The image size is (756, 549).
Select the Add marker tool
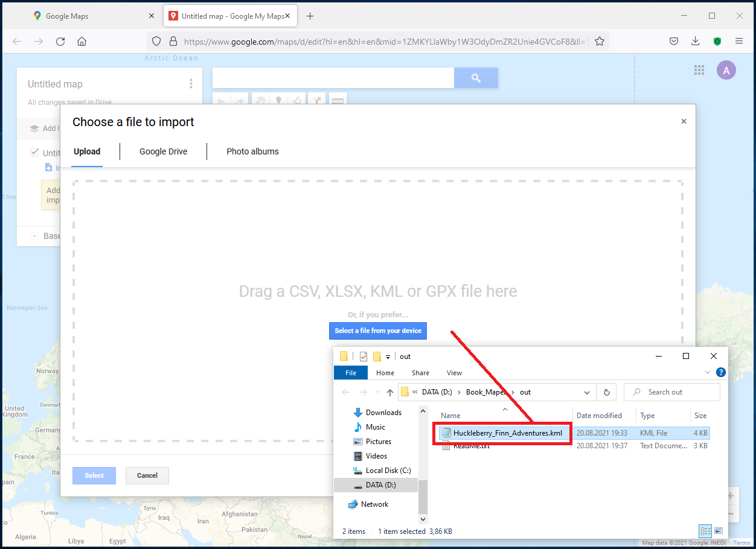[x=278, y=100]
